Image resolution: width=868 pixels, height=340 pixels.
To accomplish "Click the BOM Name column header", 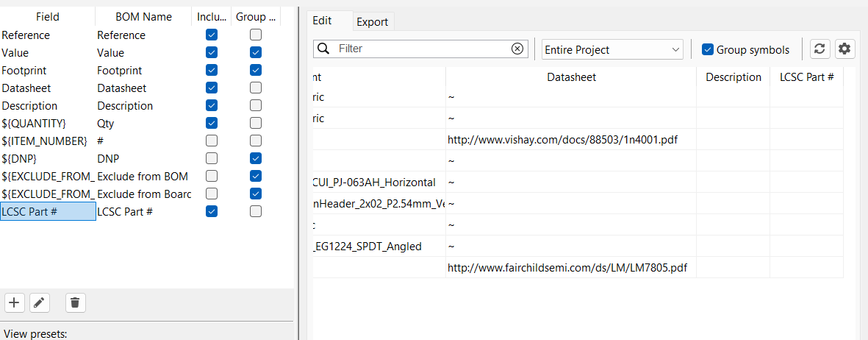I will click(144, 17).
